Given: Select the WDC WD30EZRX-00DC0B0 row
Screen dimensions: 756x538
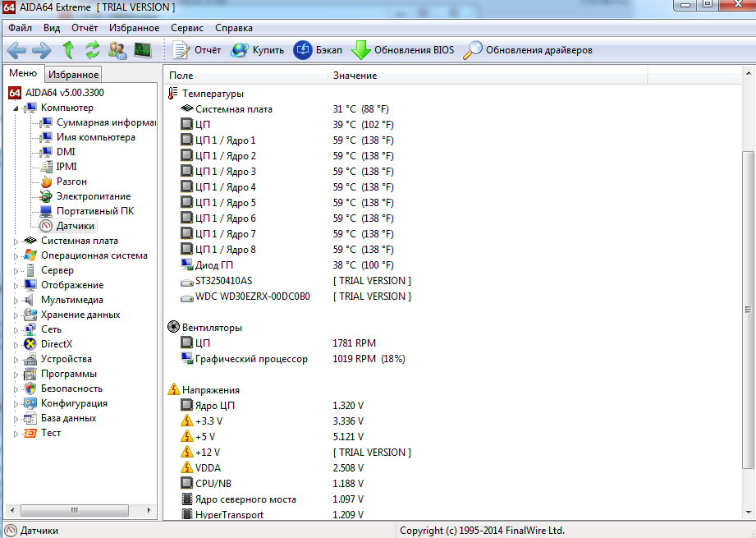Looking at the screenshot, I should click(452, 297).
